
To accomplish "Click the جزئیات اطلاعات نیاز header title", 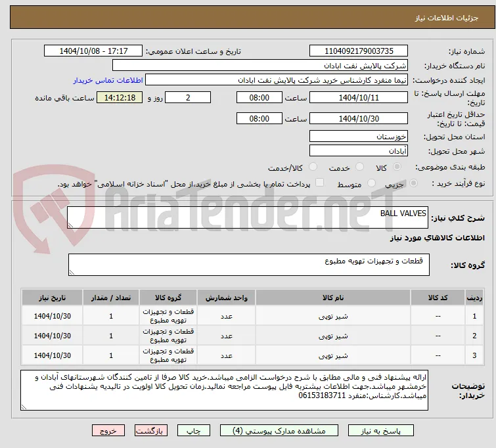I will point(447,18).
